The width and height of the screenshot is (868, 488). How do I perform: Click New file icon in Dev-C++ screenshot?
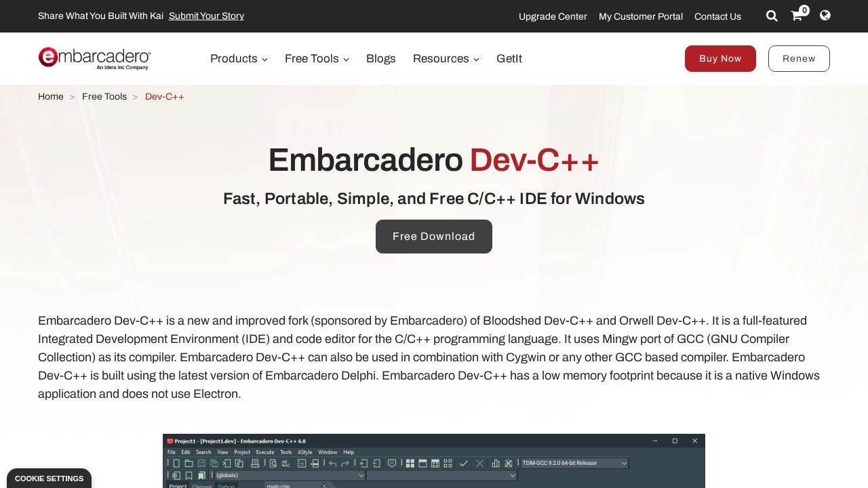click(x=176, y=463)
